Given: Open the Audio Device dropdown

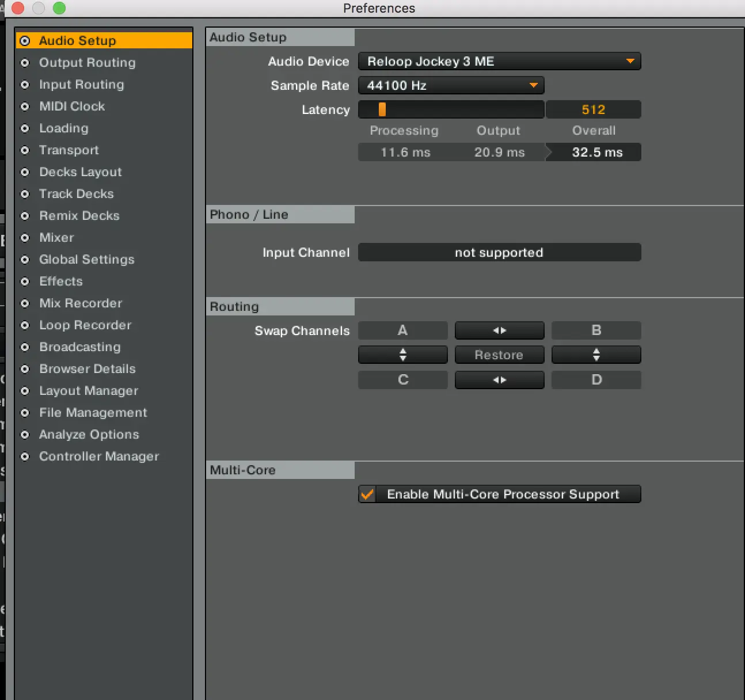Looking at the screenshot, I should (499, 62).
